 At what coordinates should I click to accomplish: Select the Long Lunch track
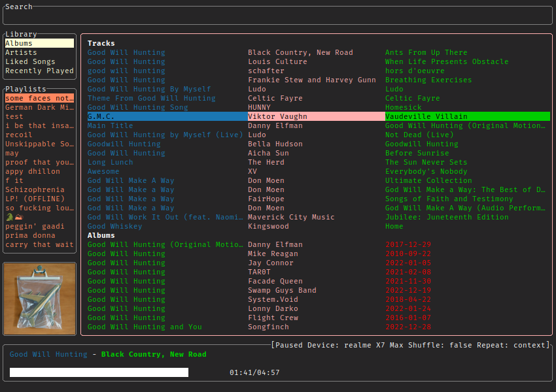tap(110, 162)
